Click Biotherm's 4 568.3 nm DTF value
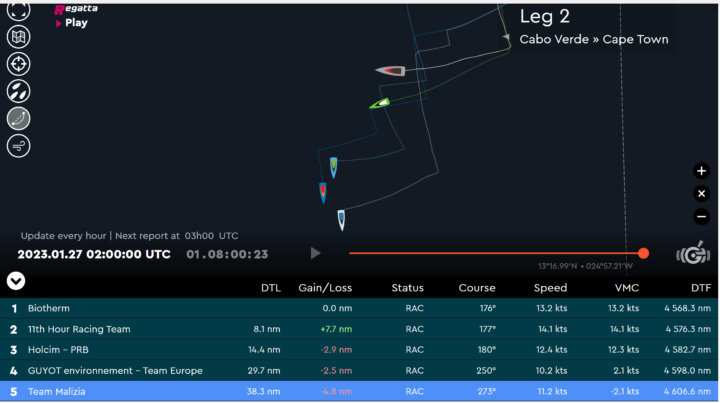720x403 pixels. click(x=687, y=308)
